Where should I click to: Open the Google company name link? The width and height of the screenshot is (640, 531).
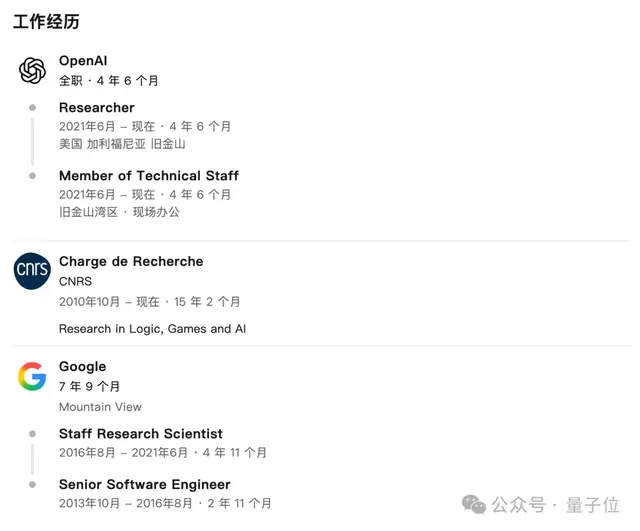[x=82, y=367]
